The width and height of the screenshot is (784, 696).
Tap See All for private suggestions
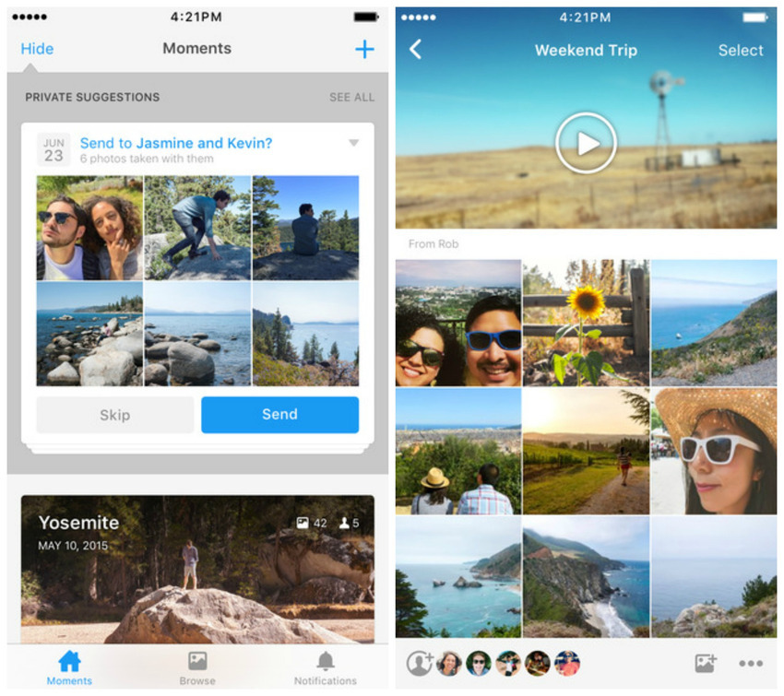click(x=351, y=97)
